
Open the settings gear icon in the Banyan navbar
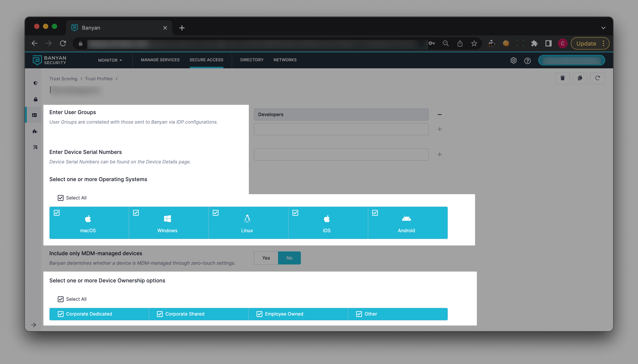coord(513,61)
